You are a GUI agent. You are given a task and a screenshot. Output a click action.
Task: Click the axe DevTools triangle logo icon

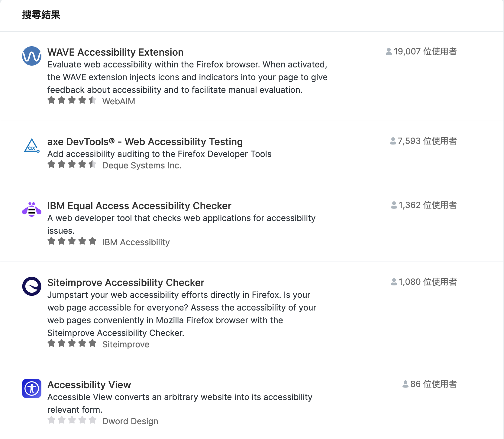32,145
